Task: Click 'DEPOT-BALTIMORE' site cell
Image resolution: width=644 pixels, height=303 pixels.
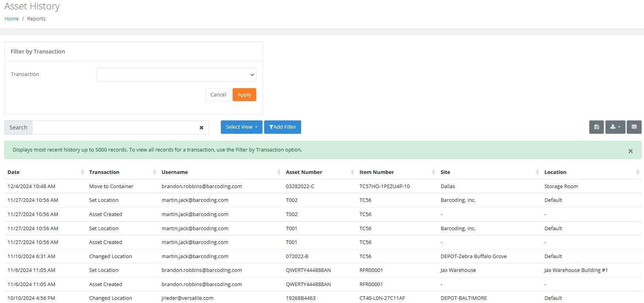Action: pyautogui.click(x=464, y=298)
